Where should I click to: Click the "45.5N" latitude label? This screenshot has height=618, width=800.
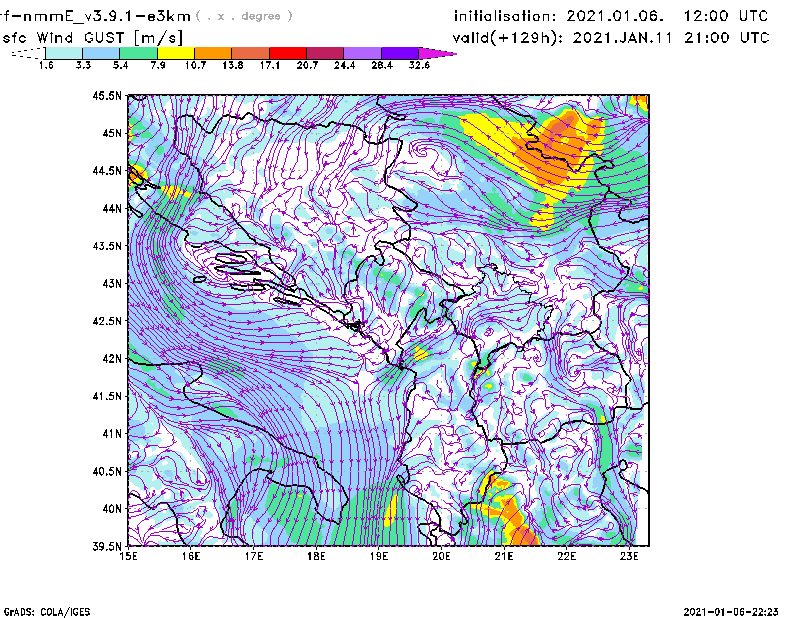click(x=107, y=95)
